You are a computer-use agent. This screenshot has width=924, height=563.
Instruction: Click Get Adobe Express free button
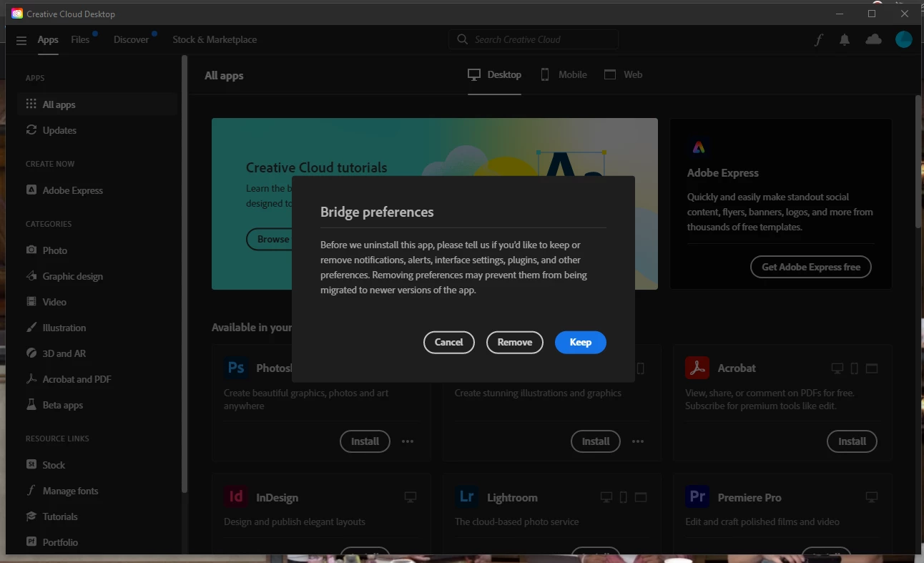pyautogui.click(x=811, y=267)
